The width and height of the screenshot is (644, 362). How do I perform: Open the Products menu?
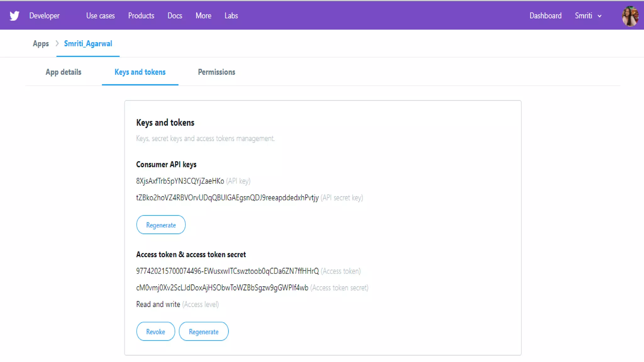141,16
